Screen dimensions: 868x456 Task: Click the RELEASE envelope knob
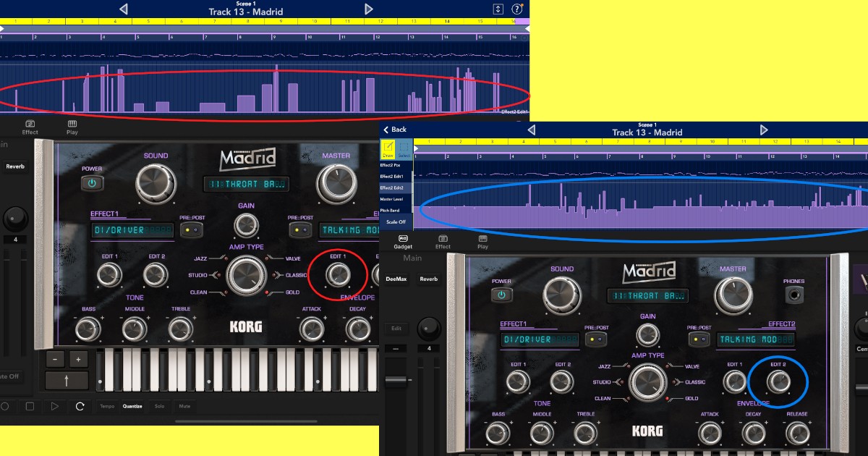797,434
